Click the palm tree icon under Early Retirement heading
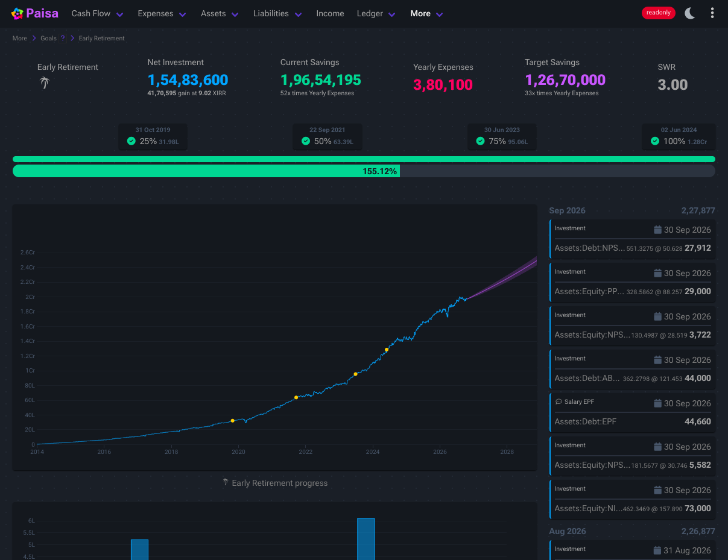Screen dimensions: 728x560 pyautogui.click(x=44, y=83)
